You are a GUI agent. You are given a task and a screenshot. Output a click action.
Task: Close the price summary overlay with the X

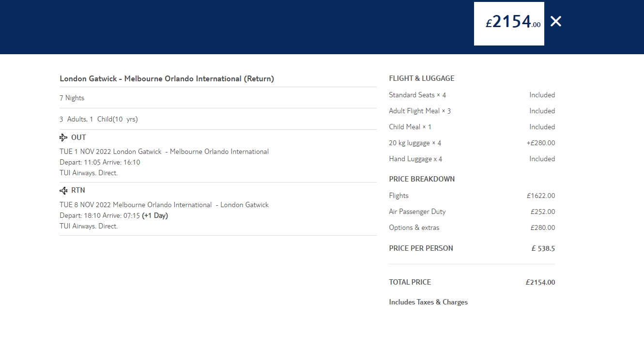(556, 21)
